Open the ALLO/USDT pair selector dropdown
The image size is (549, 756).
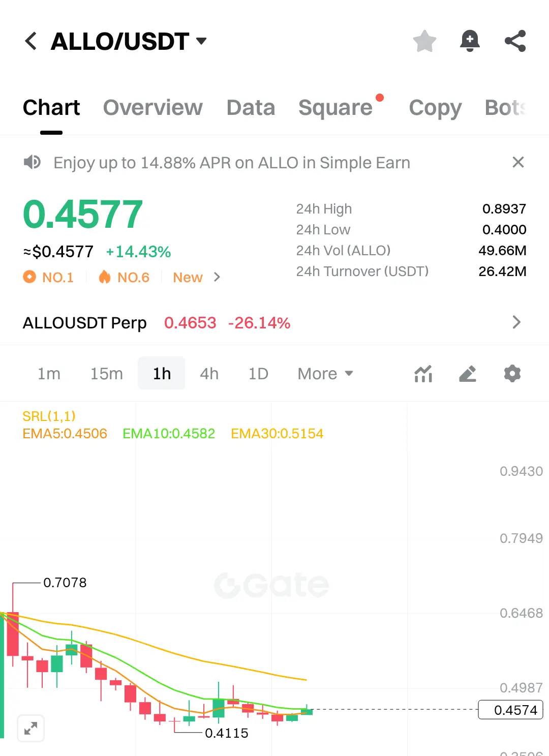(129, 41)
